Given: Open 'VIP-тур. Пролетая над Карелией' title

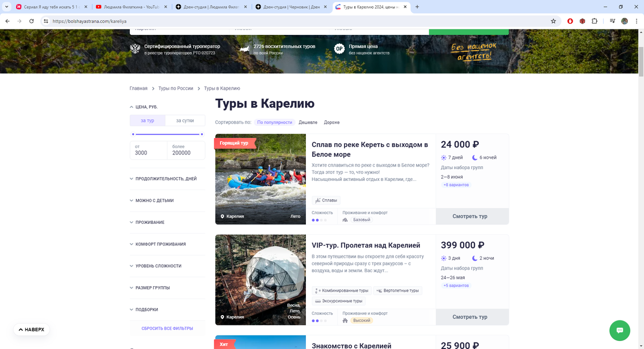Looking at the screenshot, I should click(366, 245).
